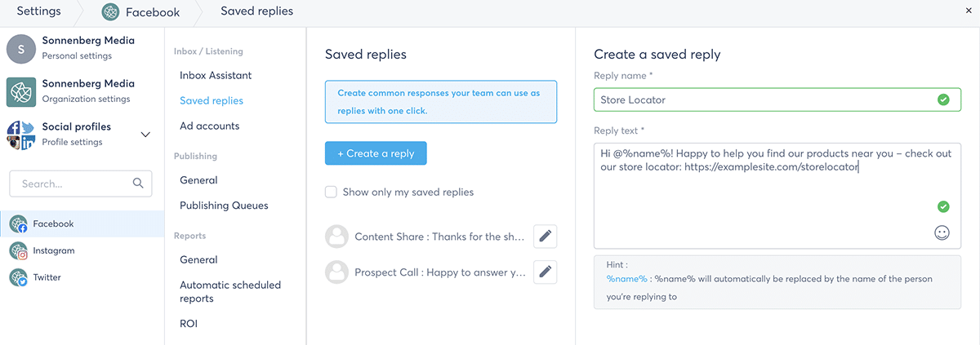
Task: Open the Inbox Assistant menu item
Action: (x=216, y=75)
